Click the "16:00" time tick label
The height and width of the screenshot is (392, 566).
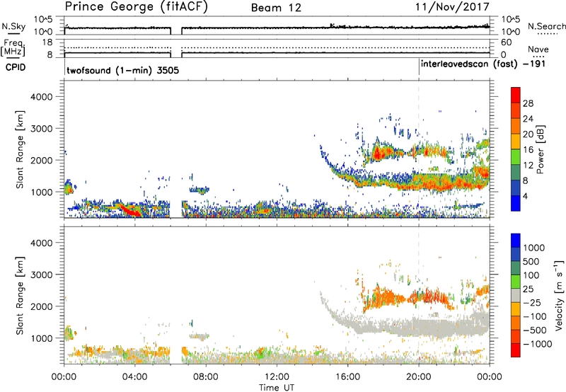[x=347, y=377]
